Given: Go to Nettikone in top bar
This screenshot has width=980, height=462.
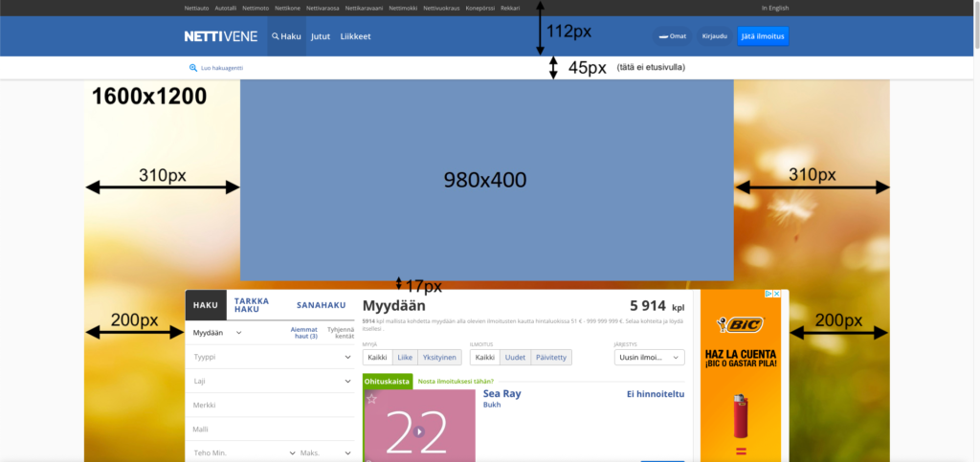Looking at the screenshot, I should [287, 8].
